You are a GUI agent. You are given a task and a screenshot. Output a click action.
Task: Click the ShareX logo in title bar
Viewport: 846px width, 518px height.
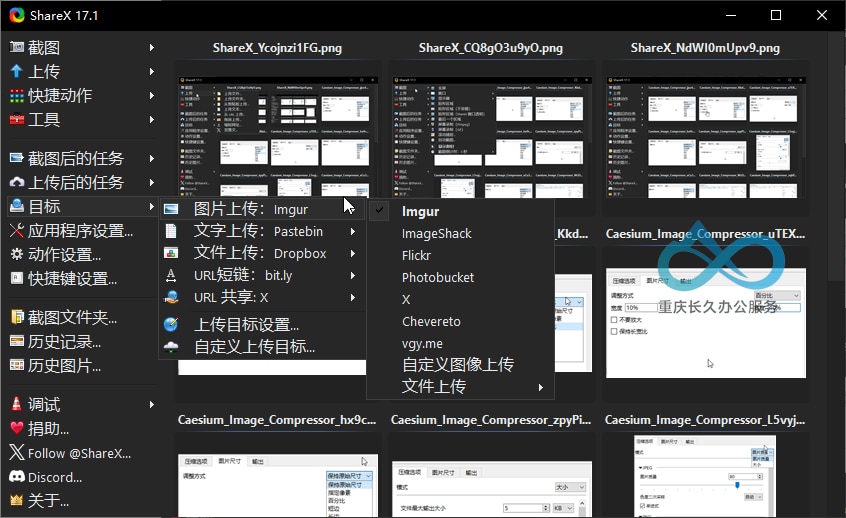(17, 15)
